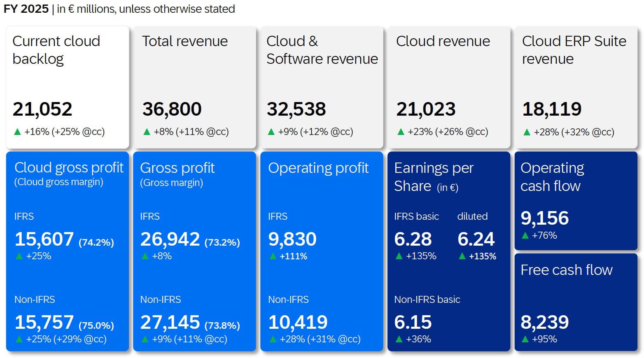
Task: Click the green arrow under Total revenue
Action: point(147,132)
